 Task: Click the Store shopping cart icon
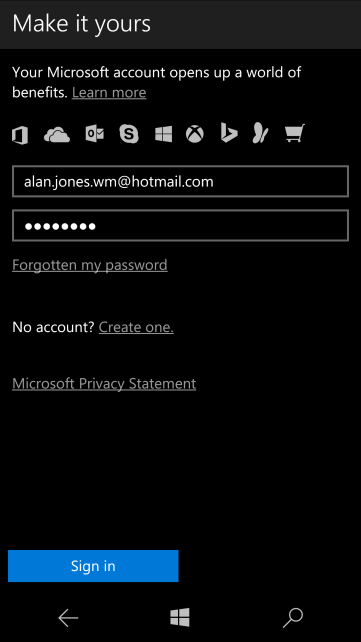pos(295,133)
